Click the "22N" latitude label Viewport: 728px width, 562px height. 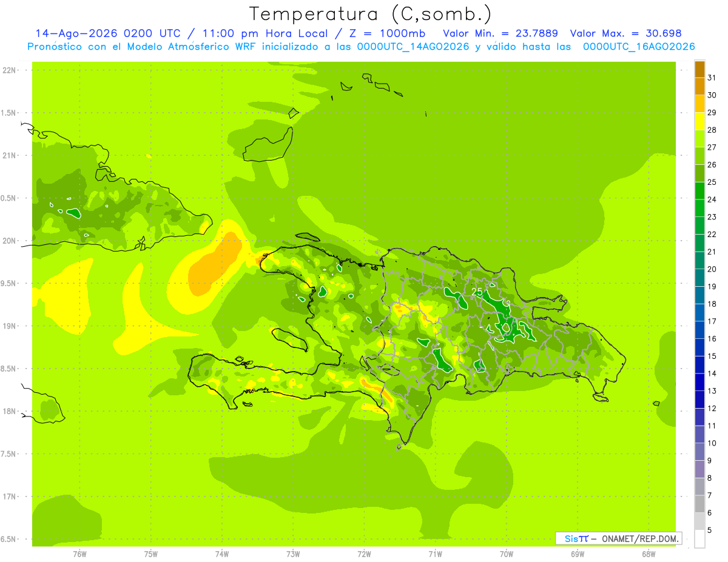tap(8, 70)
